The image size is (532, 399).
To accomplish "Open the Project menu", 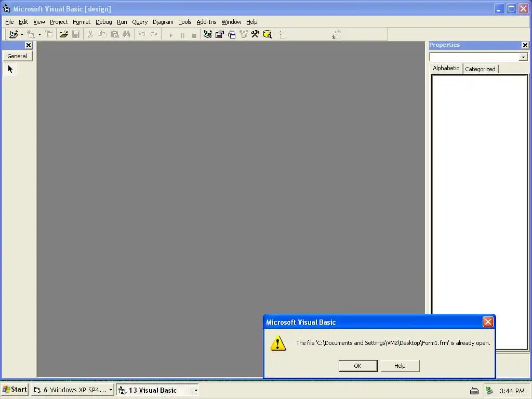I will click(x=59, y=22).
